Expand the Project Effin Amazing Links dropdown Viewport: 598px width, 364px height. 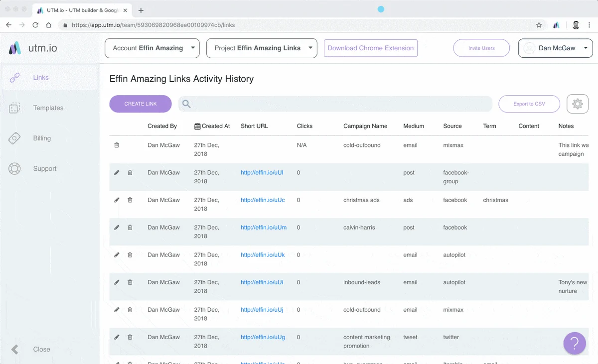coord(262,48)
